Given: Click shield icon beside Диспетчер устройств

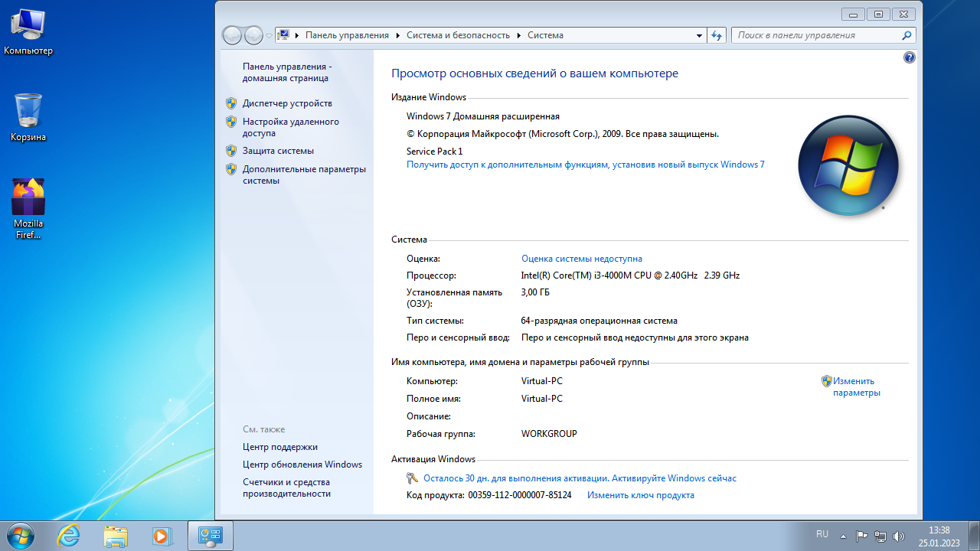Looking at the screenshot, I should [x=231, y=103].
